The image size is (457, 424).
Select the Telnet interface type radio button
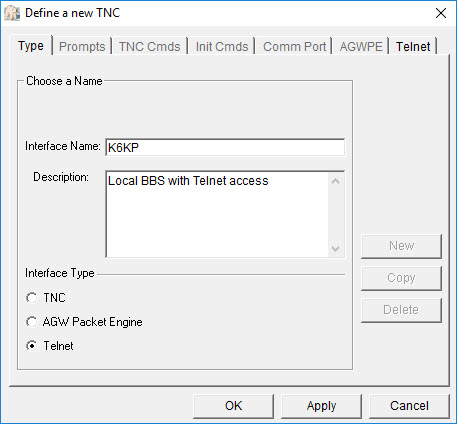point(32,346)
